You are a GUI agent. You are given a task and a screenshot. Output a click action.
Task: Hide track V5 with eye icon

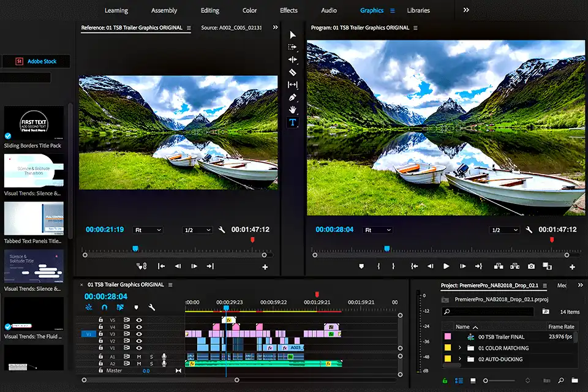pos(139,320)
